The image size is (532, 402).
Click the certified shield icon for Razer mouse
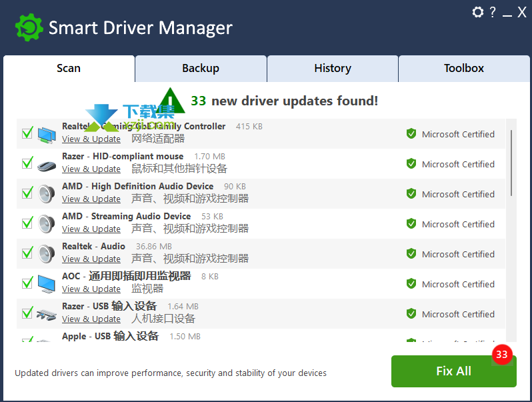pyautogui.click(x=411, y=163)
